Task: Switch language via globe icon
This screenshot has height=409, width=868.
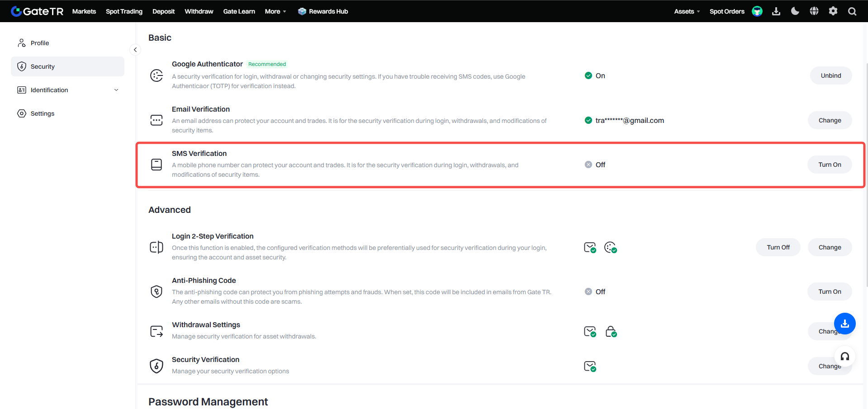Action: point(814,11)
